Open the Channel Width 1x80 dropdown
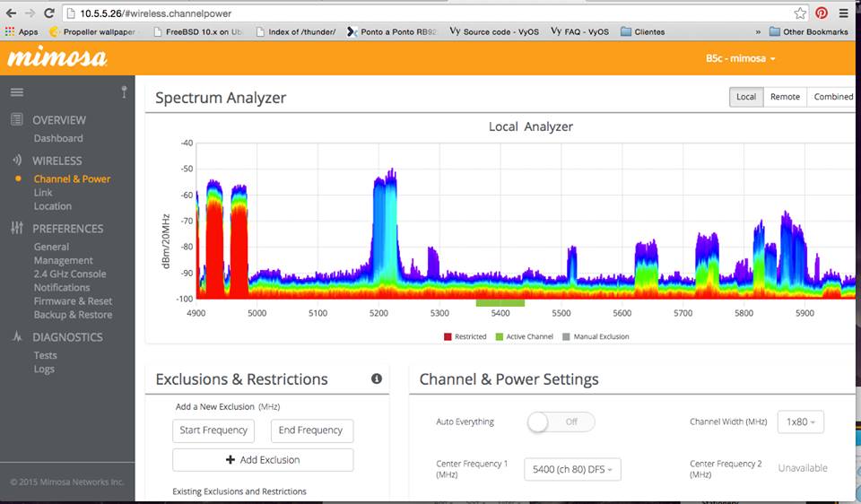The height and width of the screenshot is (504, 861). pyautogui.click(x=801, y=421)
